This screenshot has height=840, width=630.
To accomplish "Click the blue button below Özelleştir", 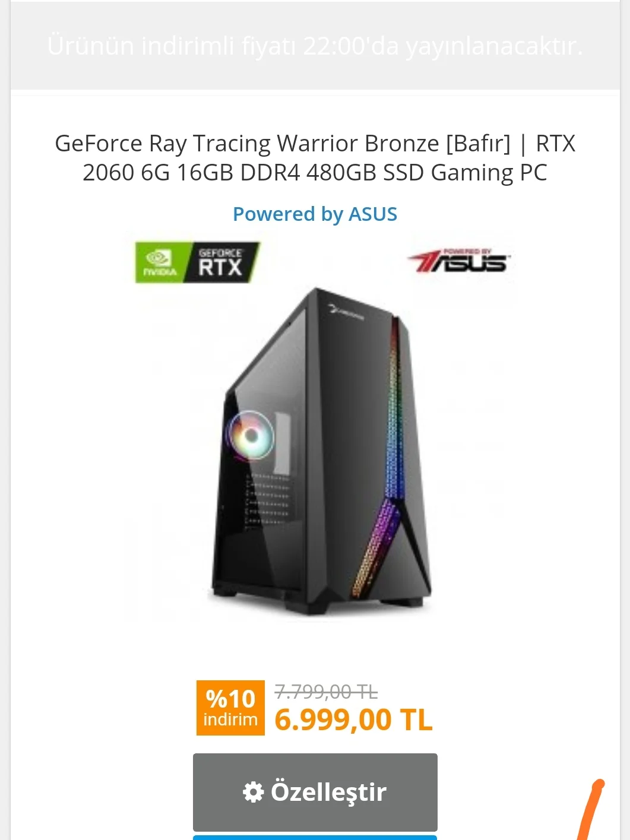I will coord(315,838).
